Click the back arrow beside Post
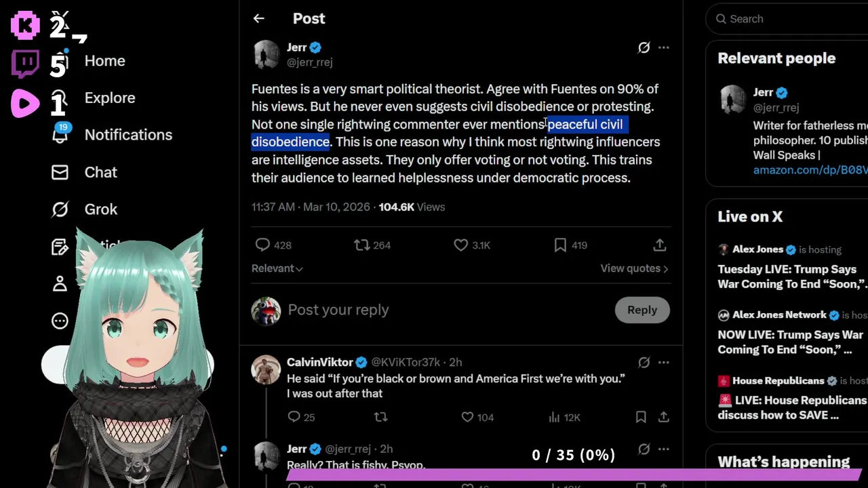The width and height of the screenshot is (868, 488). (258, 19)
